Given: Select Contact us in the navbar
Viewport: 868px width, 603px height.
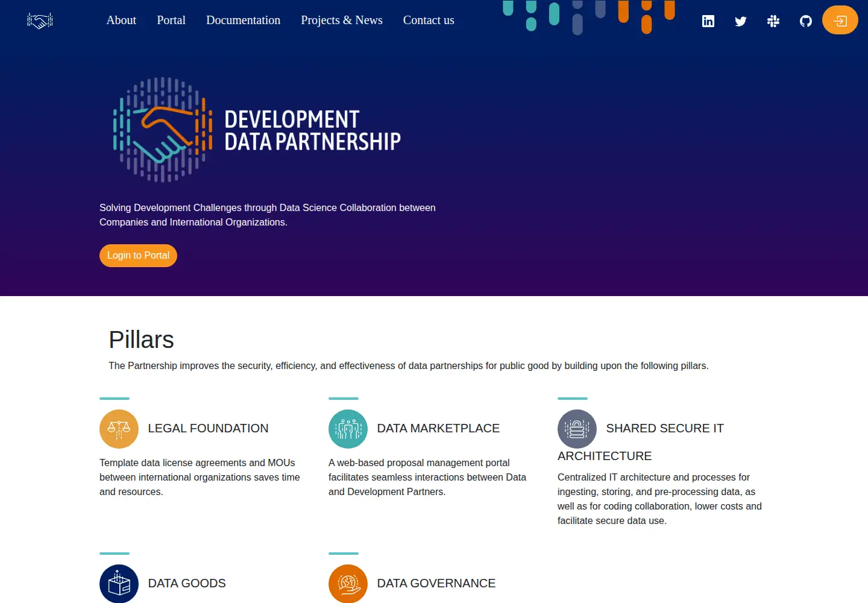Looking at the screenshot, I should pos(429,20).
